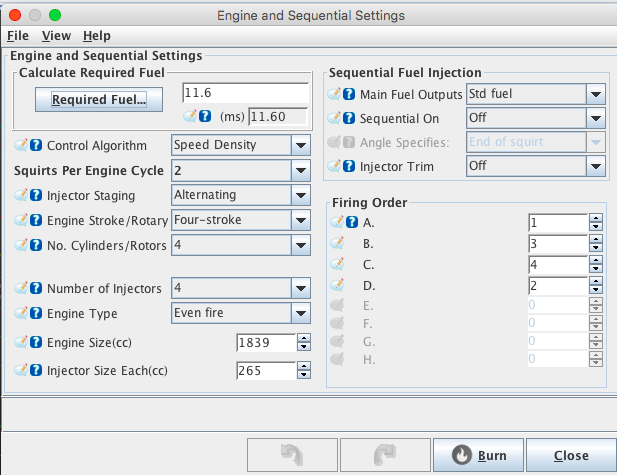617x475 pixels.
Task: Show help for Engine Type setting
Action: (36, 313)
